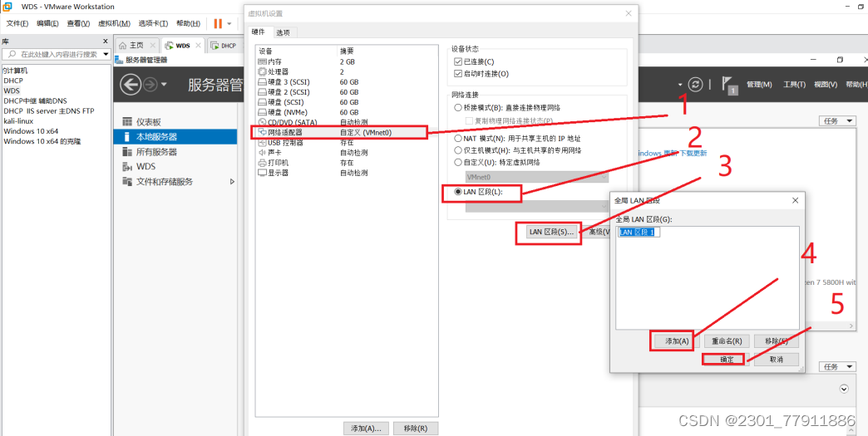The width and height of the screenshot is (868, 436).
Task: Toggle 启动时连接(O) checkbox
Action: pos(457,73)
